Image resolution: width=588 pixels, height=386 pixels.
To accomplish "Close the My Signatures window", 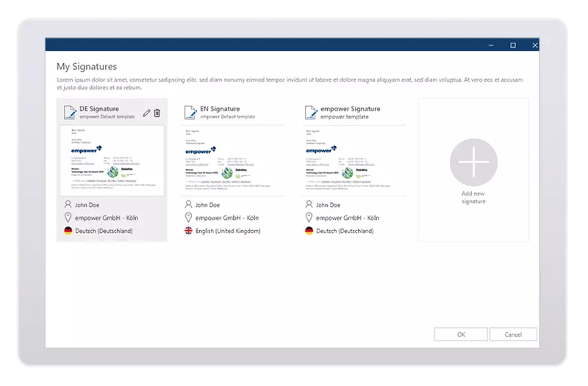I will pyautogui.click(x=535, y=45).
